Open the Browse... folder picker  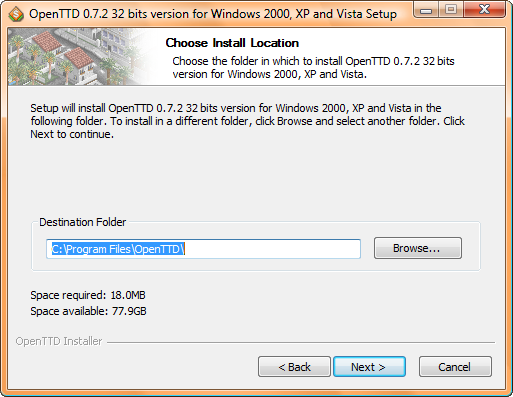coord(418,248)
